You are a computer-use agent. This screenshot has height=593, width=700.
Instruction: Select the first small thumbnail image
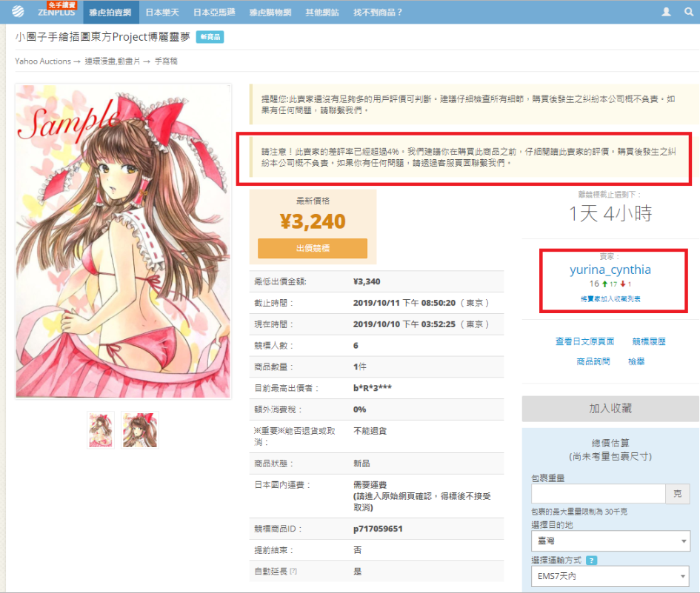(x=101, y=430)
